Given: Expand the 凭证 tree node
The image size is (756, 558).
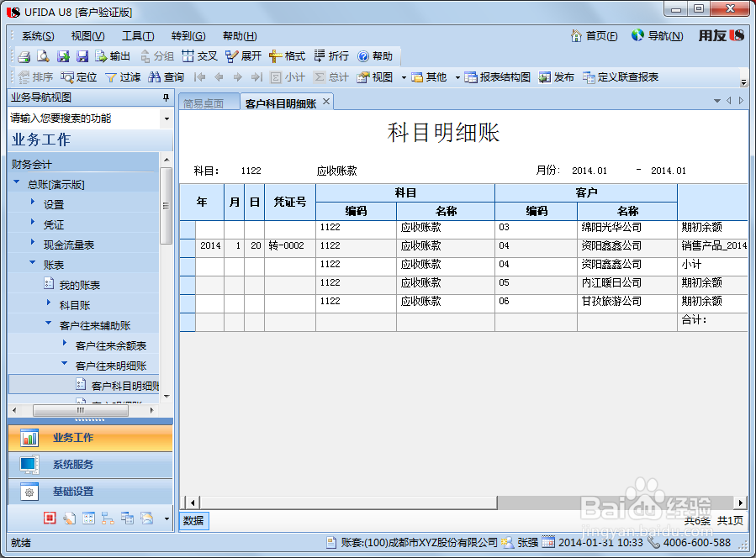Looking at the screenshot, I should [33, 222].
